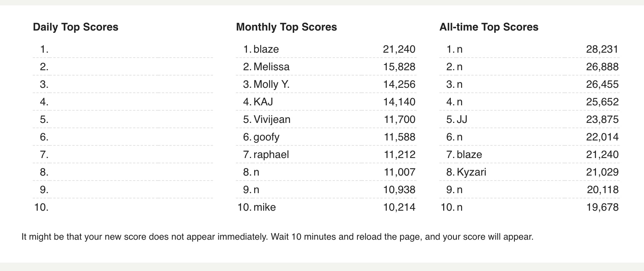Select the monthly score 21,240
644x271 pixels.
(399, 49)
